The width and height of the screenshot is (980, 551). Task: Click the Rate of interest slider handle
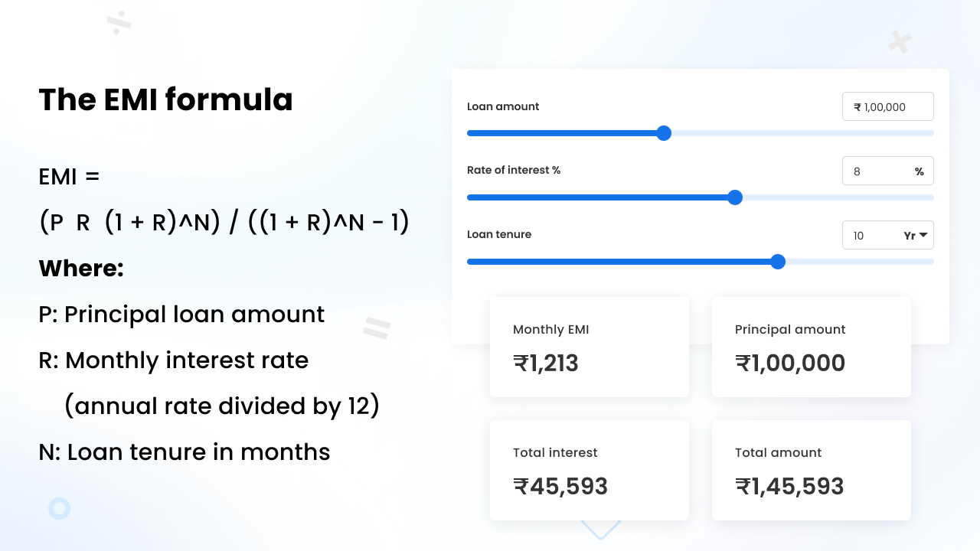coord(735,197)
